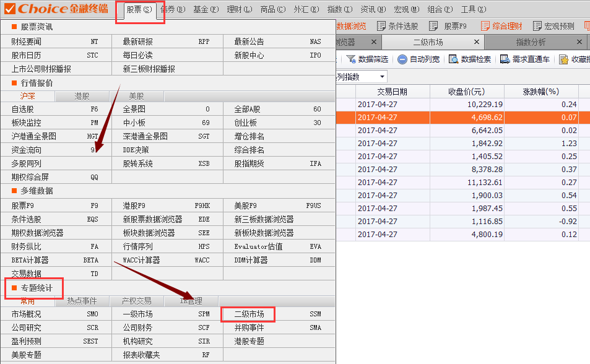Click the 收藏 star icon
The height and width of the screenshot is (364, 590).
coord(563,59)
